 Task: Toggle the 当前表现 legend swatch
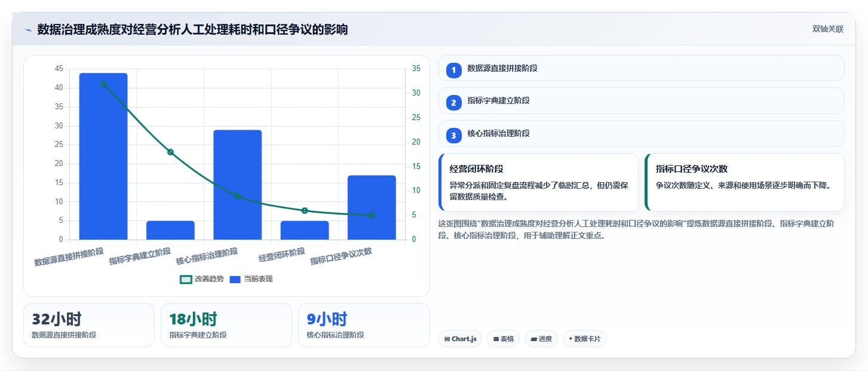point(235,279)
